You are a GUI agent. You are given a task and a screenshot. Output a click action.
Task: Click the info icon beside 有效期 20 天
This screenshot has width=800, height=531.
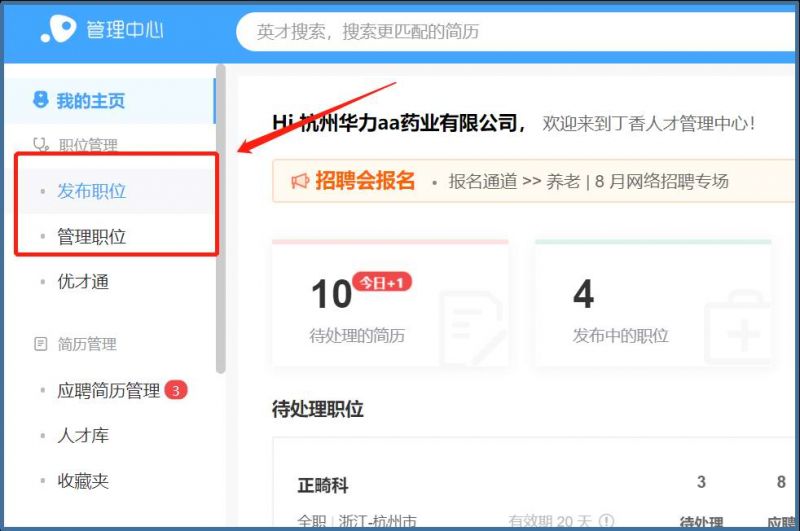click(x=606, y=521)
